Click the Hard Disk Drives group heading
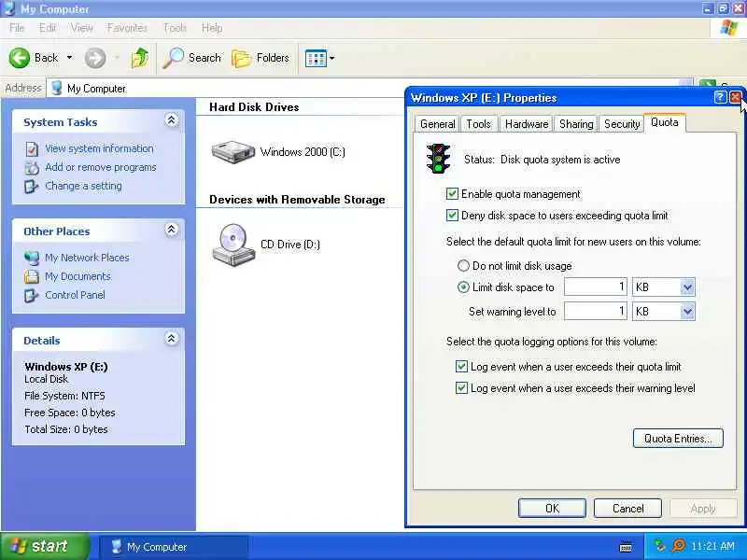The height and width of the screenshot is (560, 747). (254, 107)
